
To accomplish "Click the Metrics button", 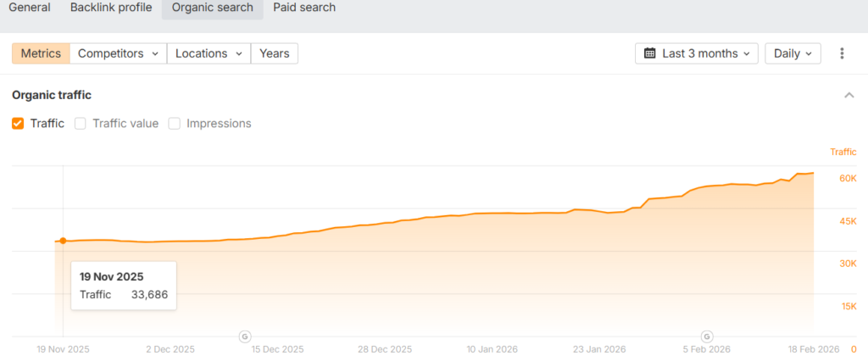I will click(41, 53).
